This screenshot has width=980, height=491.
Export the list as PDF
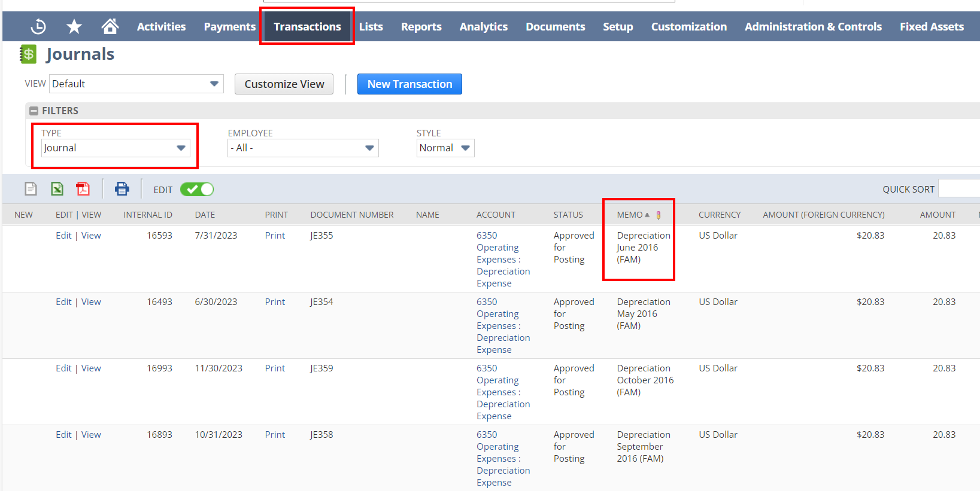[x=83, y=189]
